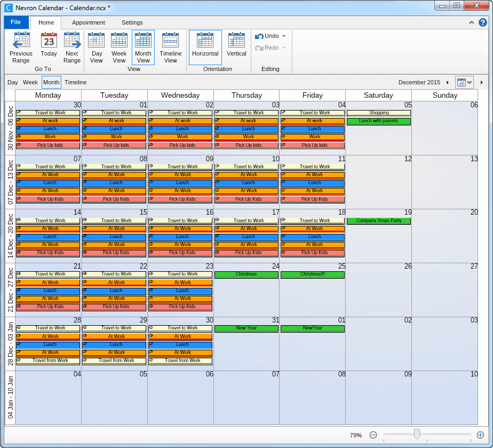The image size is (493, 448).
Task: Open the File menu
Action: tap(16, 22)
